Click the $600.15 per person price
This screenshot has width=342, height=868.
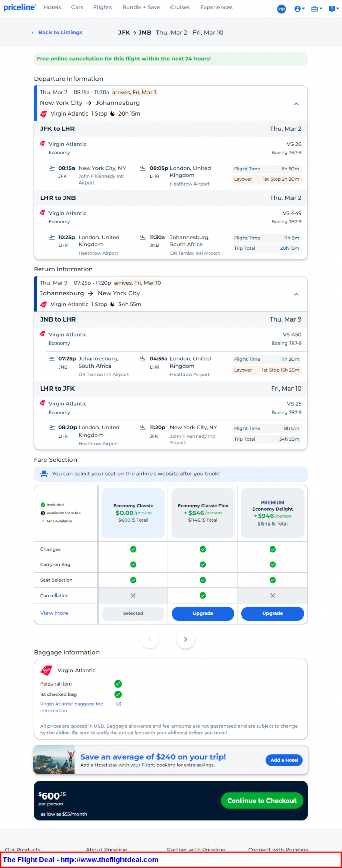click(x=52, y=795)
